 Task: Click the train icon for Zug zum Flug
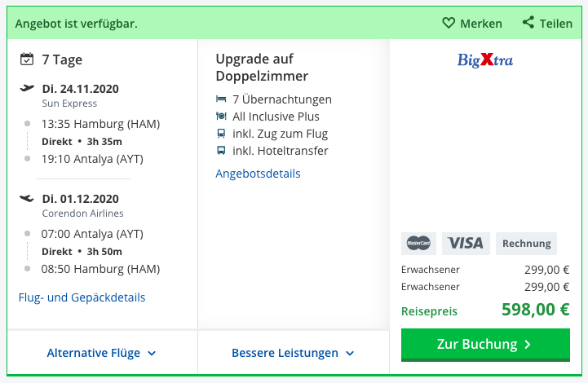click(x=221, y=134)
